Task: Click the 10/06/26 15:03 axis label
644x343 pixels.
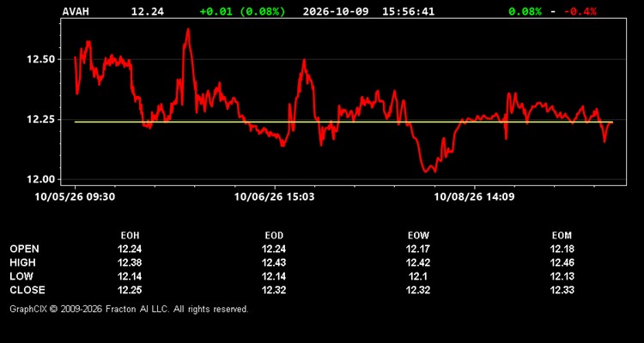Action: 275,196
